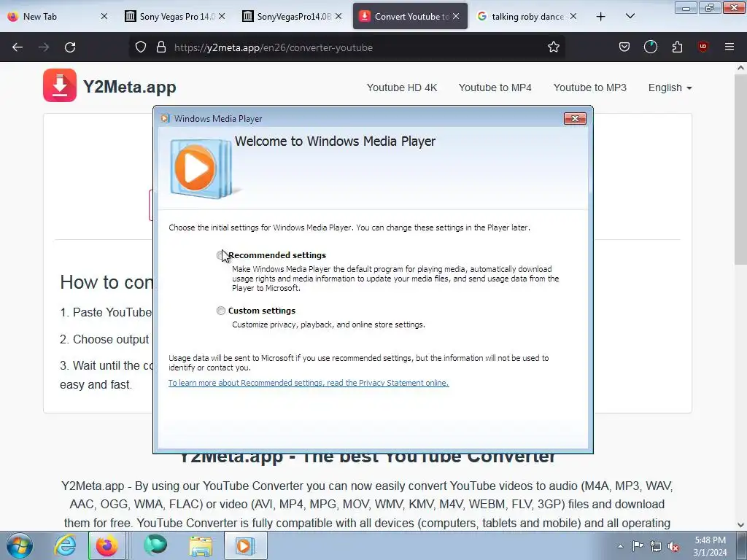
Task: Switch to Firefox in the taskbar
Action: 107,545
